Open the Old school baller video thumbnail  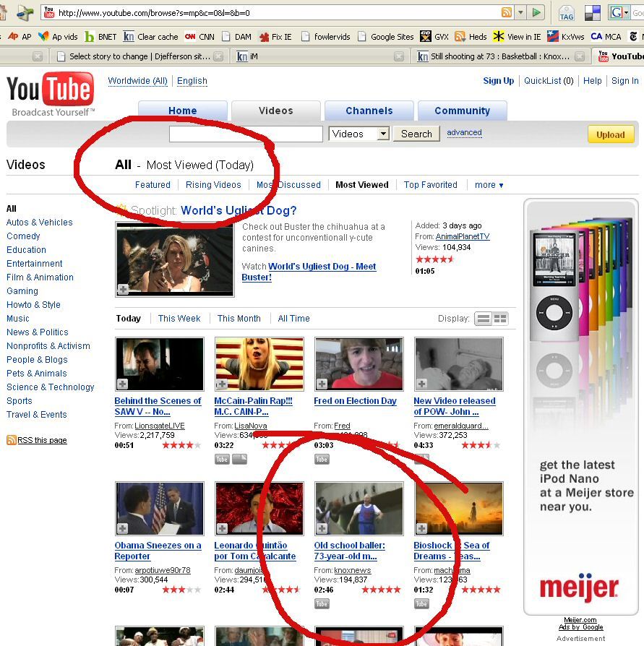[x=359, y=509]
